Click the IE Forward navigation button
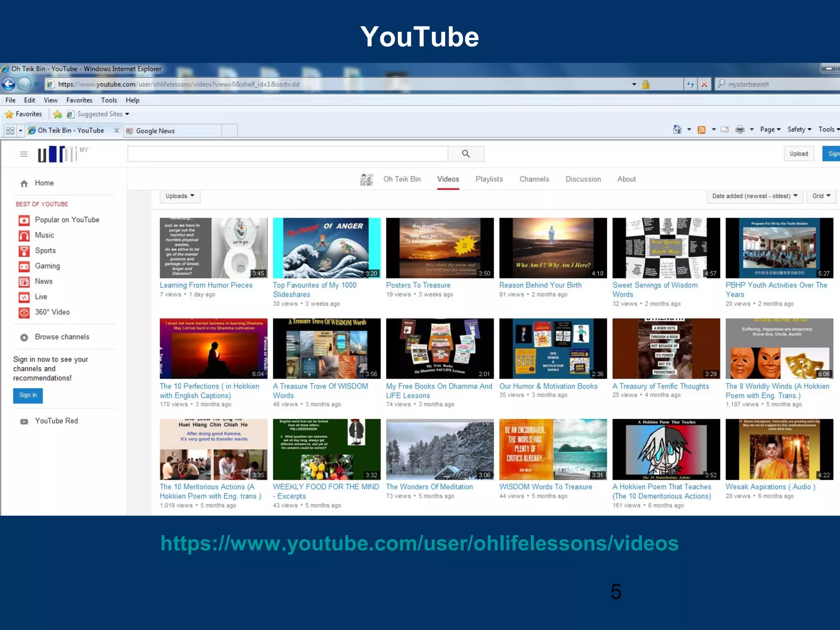 click(x=24, y=84)
